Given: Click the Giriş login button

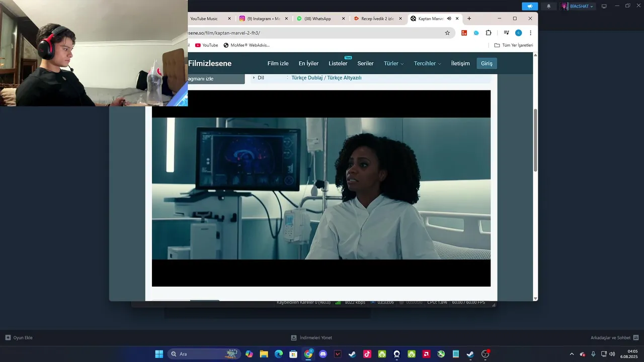Looking at the screenshot, I should pos(487,63).
